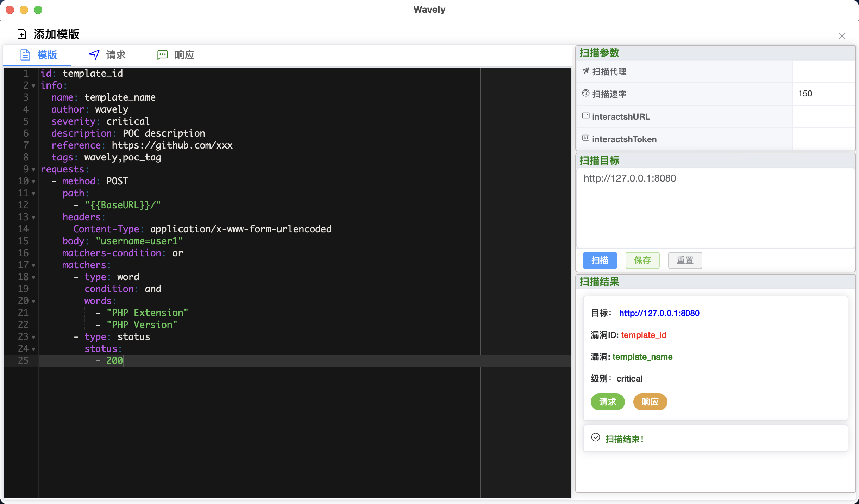Image resolution: width=859 pixels, height=504 pixels.
Task: Click red template_id in scan result
Action: [x=644, y=335]
